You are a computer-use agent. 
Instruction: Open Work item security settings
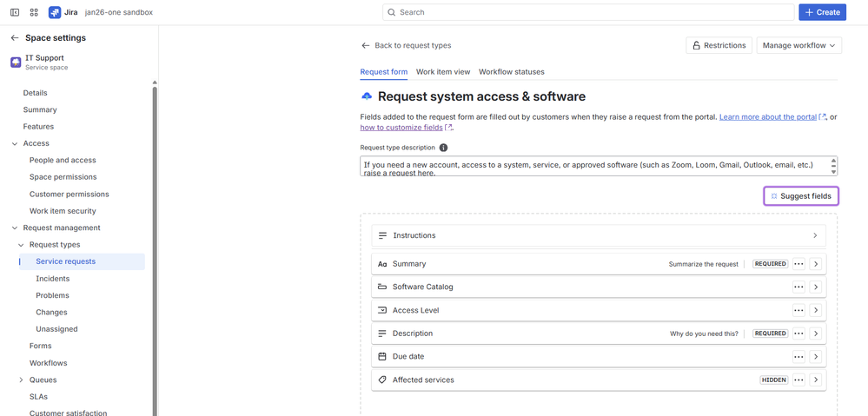pos(63,211)
